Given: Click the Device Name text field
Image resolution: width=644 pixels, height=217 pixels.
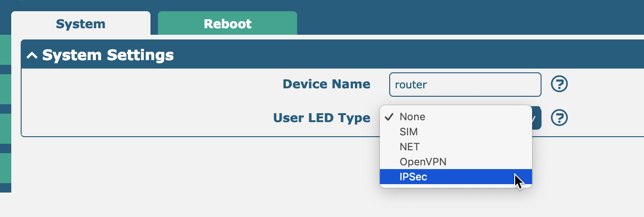Looking at the screenshot, I should pos(465,85).
